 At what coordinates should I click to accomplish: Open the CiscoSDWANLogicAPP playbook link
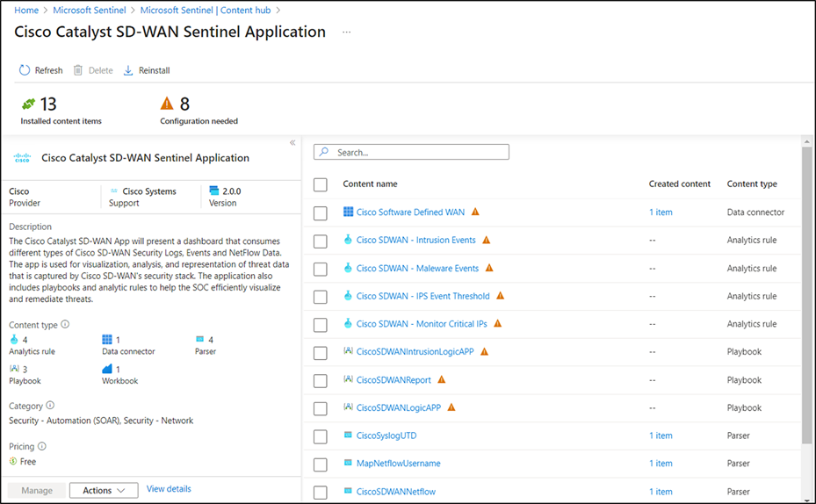click(399, 407)
